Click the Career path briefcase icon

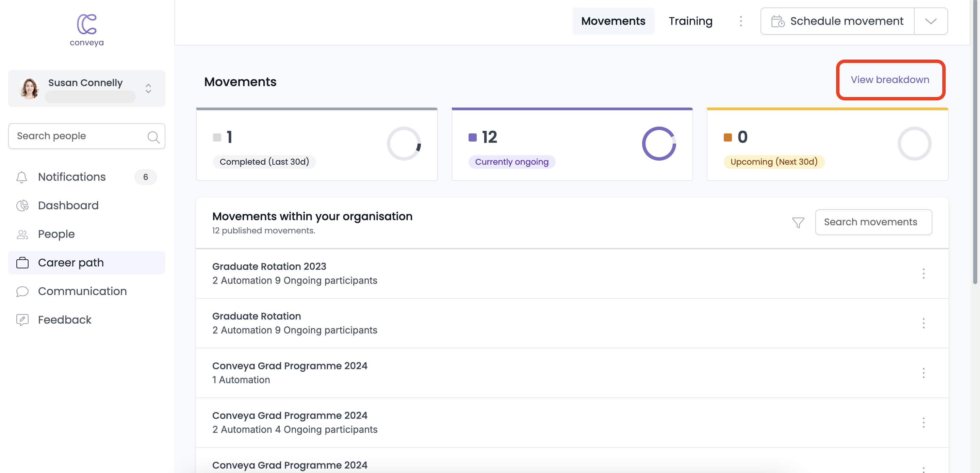click(22, 263)
